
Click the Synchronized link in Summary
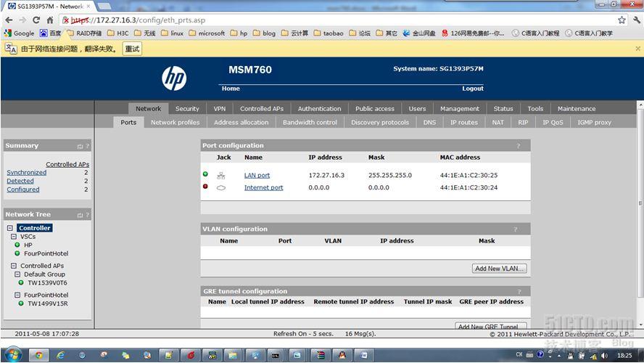[x=26, y=173]
